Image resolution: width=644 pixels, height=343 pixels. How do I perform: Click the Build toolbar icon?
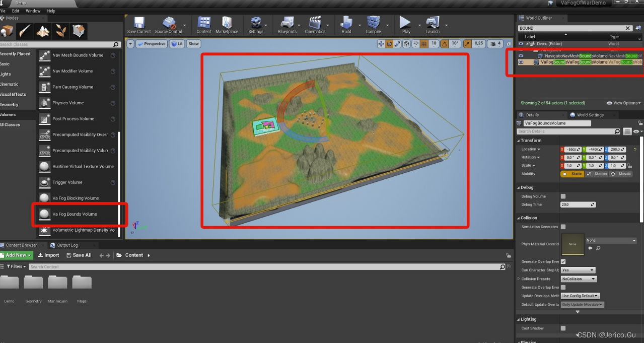pyautogui.click(x=346, y=25)
